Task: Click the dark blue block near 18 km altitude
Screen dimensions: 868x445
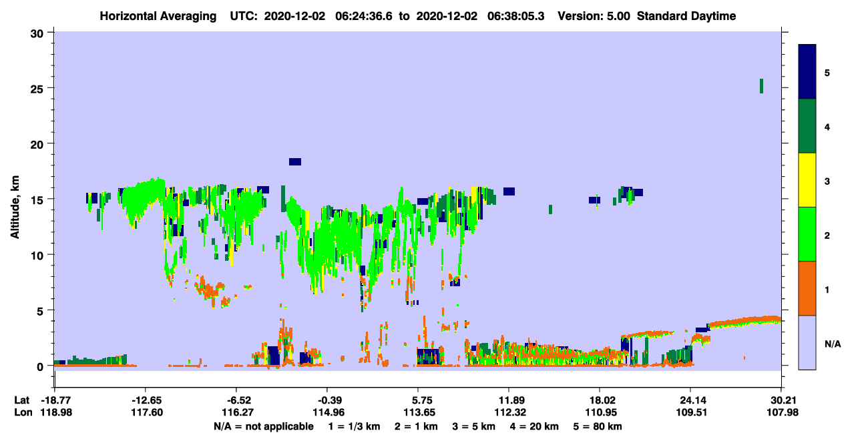Action: (x=295, y=161)
